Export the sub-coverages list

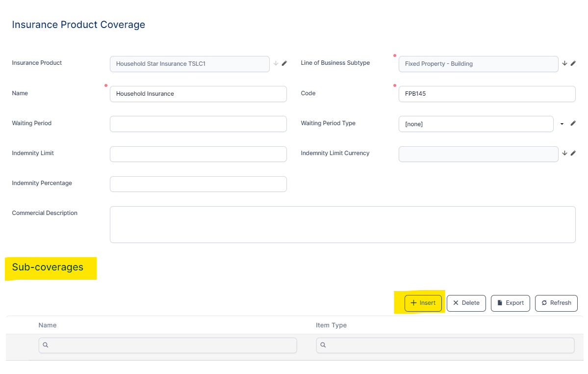pyautogui.click(x=510, y=303)
